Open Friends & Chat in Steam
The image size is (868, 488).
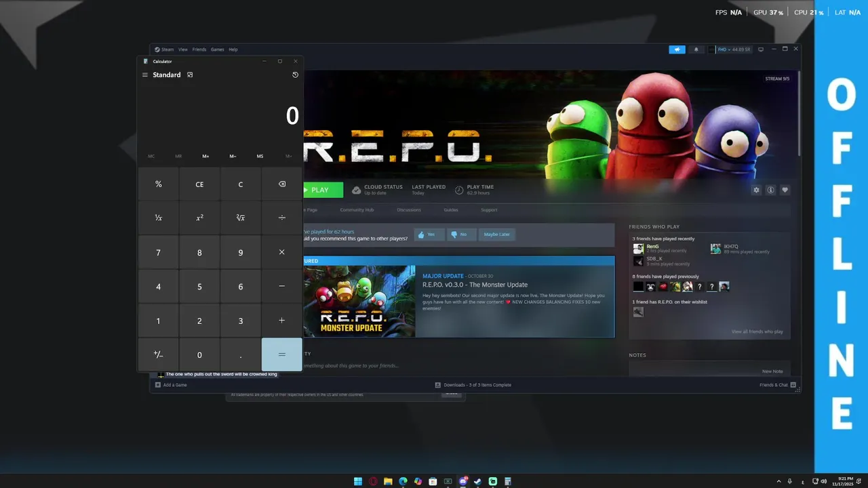coord(778,385)
